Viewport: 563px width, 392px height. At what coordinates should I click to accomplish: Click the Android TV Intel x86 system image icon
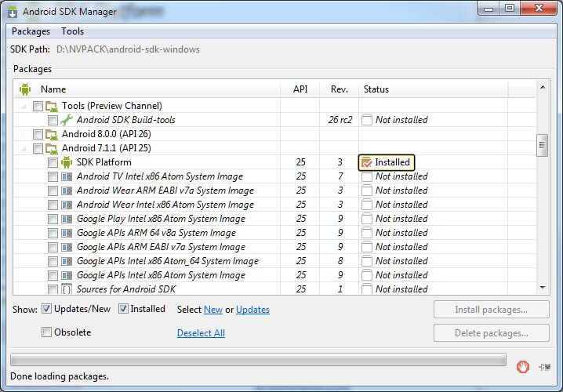click(67, 176)
